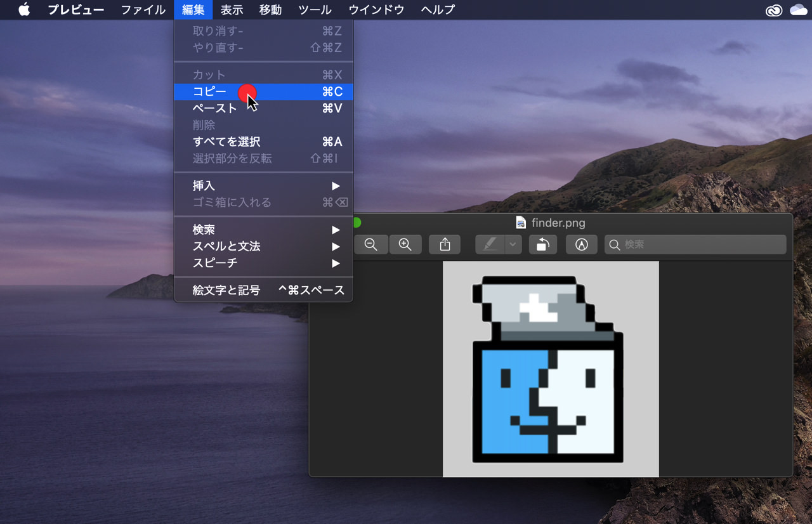This screenshot has width=812, height=524.
Task: Choose すべてを選択 menu item
Action: [x=264, y=142]
